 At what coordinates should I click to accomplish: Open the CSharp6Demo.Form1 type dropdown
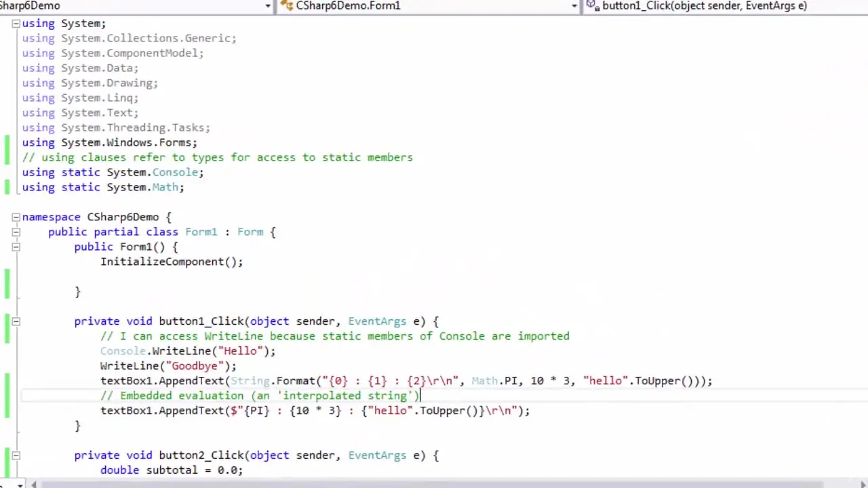pyautogui.click(x=429, y=6)
